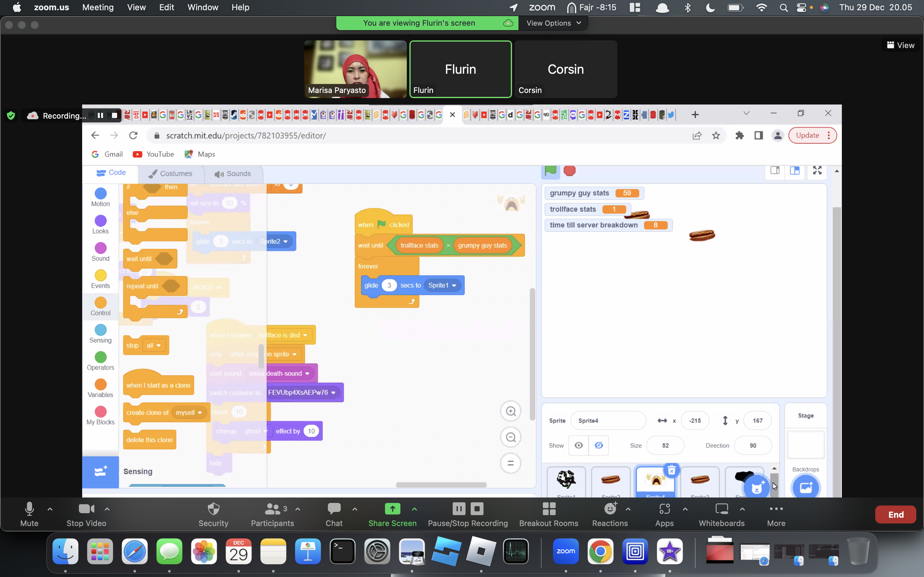Drag the sprite size input field value
The height and width of the screenshot is (577, 924).
coord(664,445)
